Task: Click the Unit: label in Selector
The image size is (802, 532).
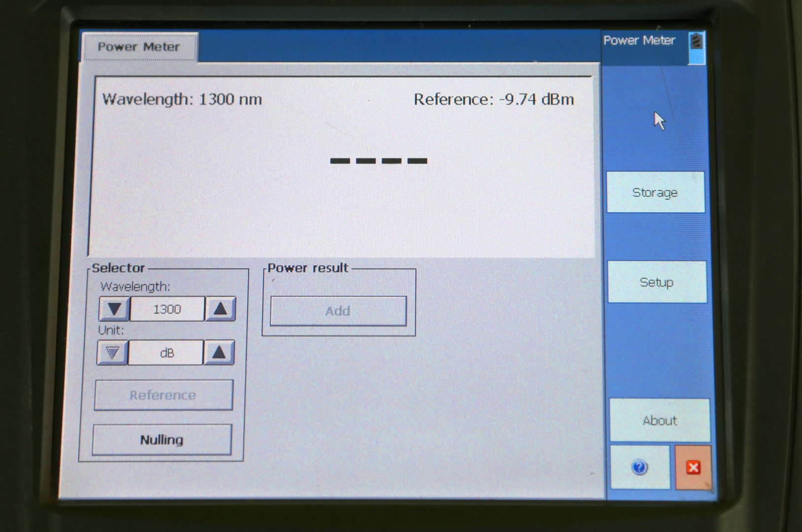Action: pyautogui.click(x=111, y=330)
